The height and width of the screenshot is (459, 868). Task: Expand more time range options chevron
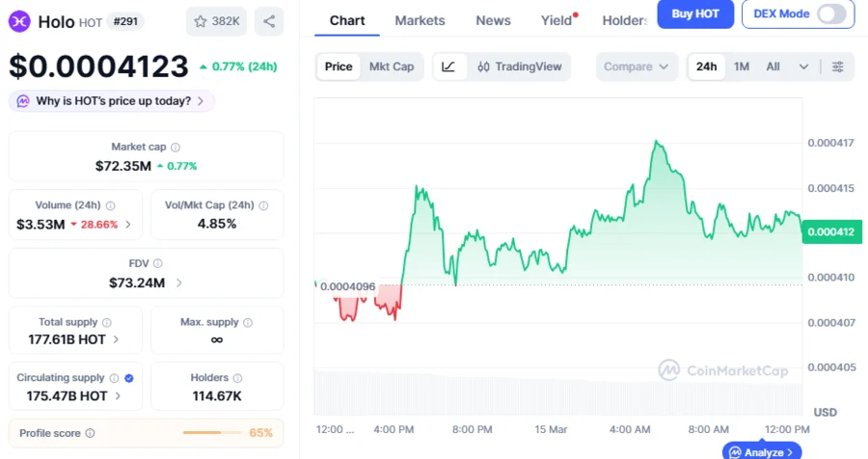(x=803, y=67)
